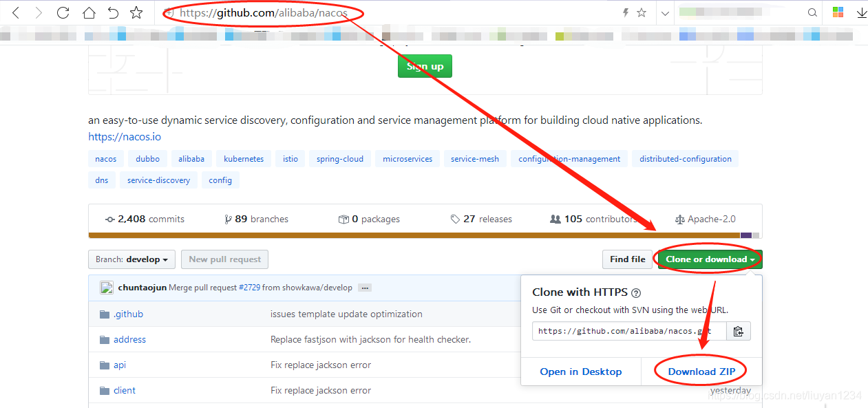Click the search magnifier icon

point(813,12)
